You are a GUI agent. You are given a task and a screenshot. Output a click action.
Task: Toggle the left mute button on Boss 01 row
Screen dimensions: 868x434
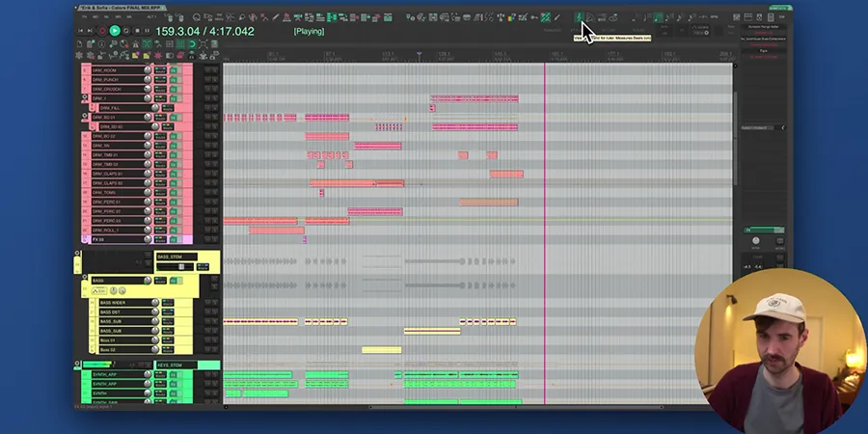pos(207,340)
